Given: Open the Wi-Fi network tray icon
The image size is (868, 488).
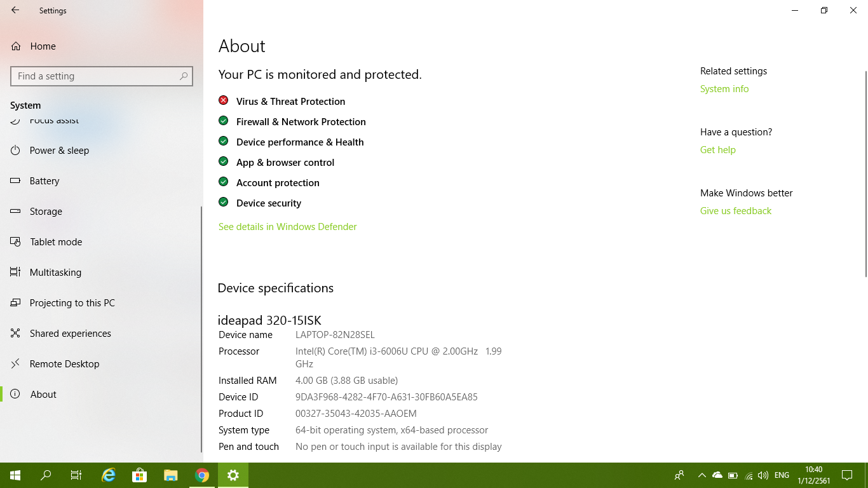Looking at the screenshot, I should (749, 475).
